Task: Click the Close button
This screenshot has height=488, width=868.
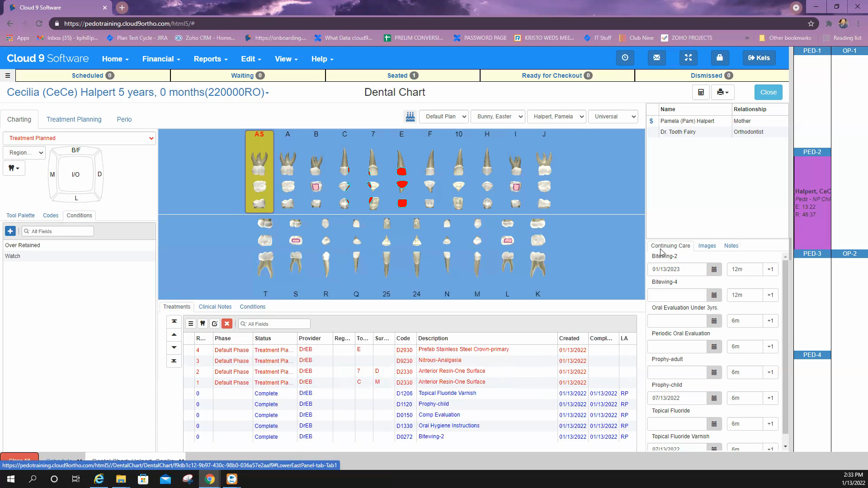Action: 768,92
